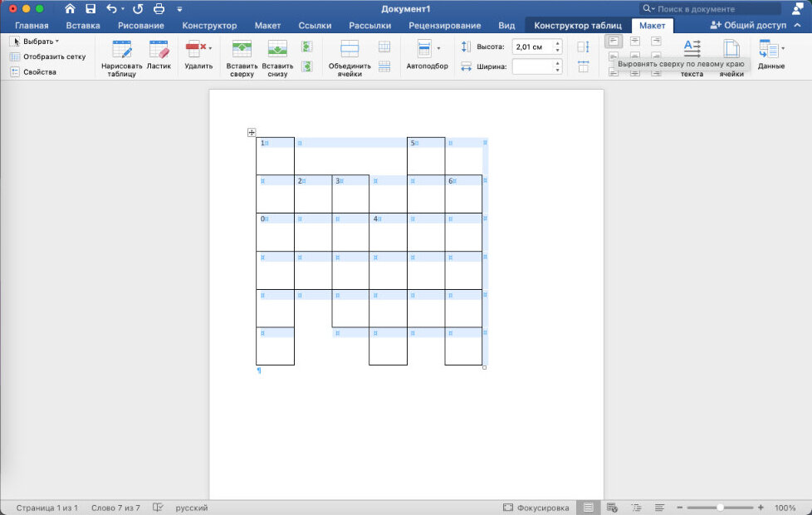Align top center alignment button
Viewport: 812px width, 515px height.
point(635,42)
